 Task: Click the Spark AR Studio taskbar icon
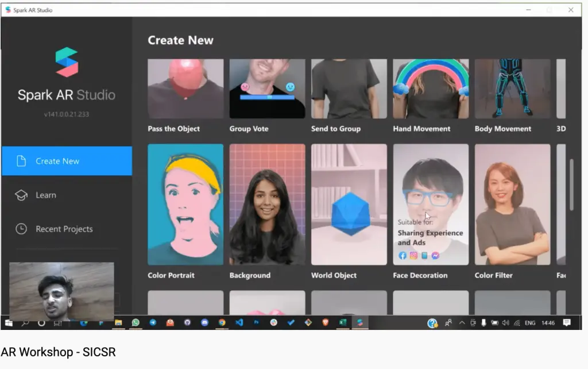360,322
